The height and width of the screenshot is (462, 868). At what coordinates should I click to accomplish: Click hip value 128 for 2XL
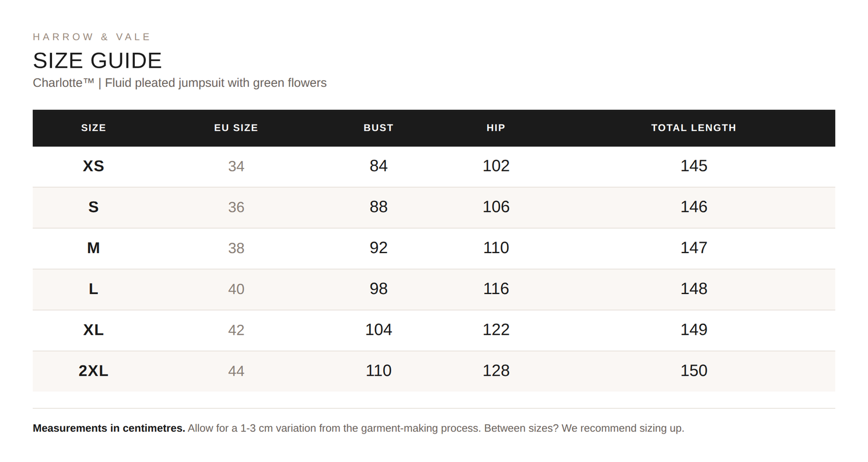click(496, 371)
